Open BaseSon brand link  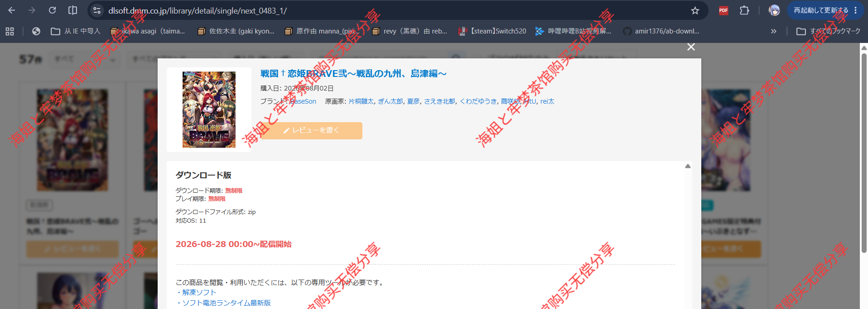pos(303,101)
